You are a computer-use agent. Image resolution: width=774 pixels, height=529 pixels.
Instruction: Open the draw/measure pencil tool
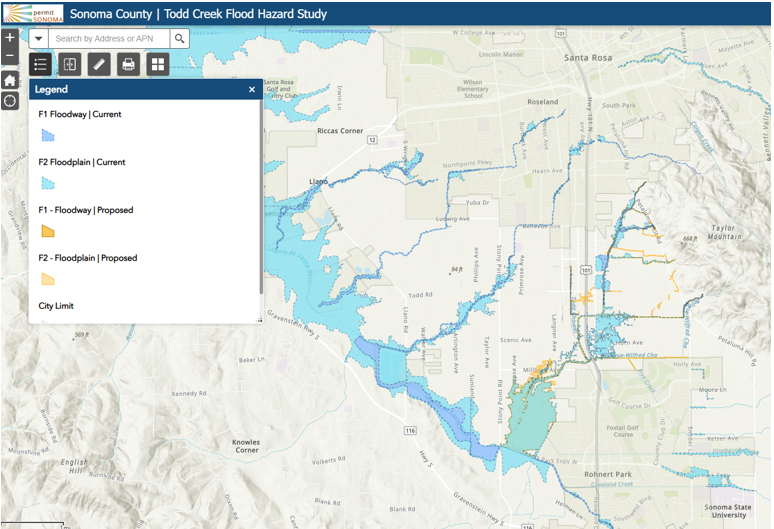click(98, 65)
